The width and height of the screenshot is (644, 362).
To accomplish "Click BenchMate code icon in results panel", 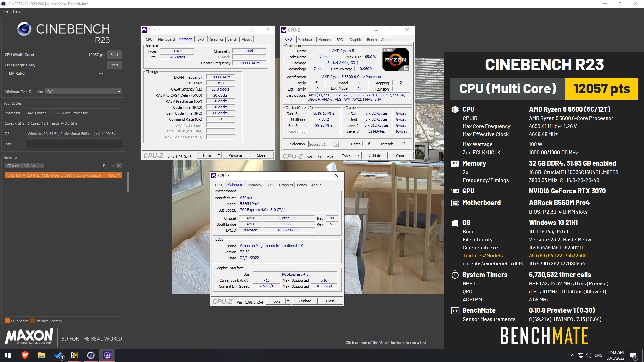I will (x=455, y=310).
